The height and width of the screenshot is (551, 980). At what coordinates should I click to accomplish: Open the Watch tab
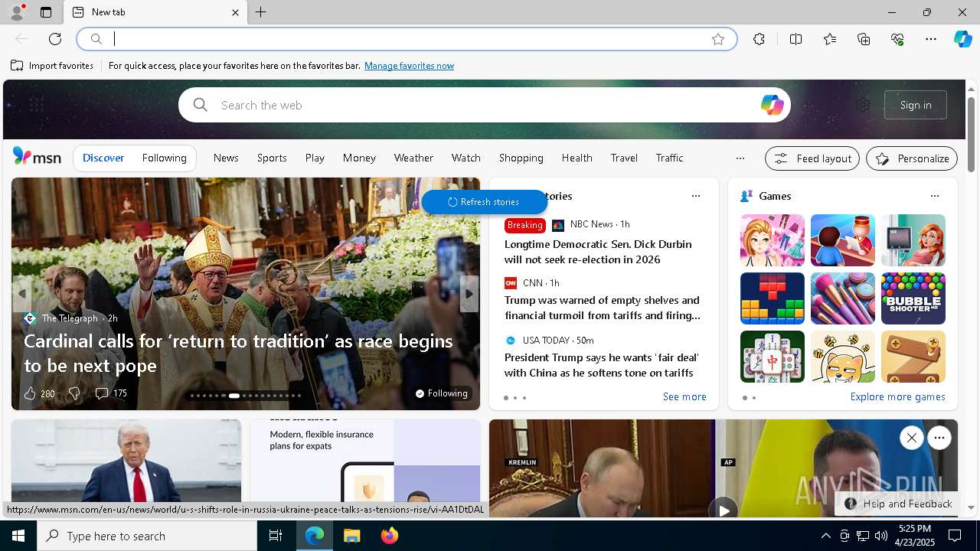click(x=465, y=158)
